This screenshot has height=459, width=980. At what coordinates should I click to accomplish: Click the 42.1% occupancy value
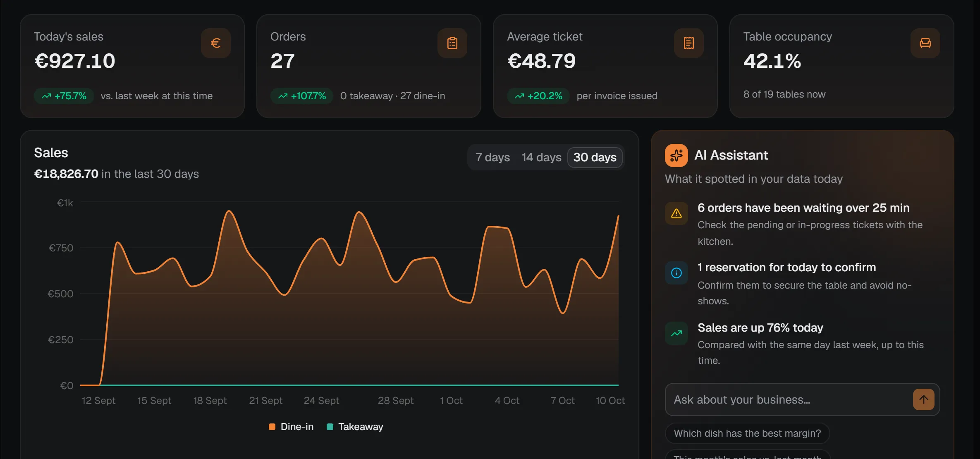[x=772, y=61]
